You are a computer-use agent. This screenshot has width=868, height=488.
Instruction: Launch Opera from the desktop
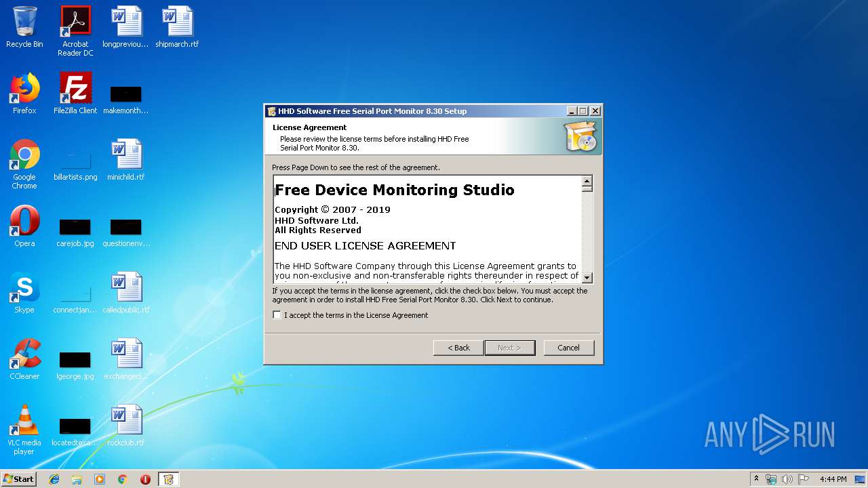tap(24, 226)
